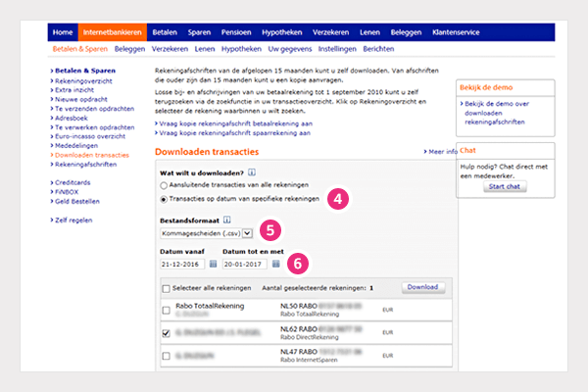Tick 'Selecteer alle rekeningen' checkbox
Viewport: 588px width, 392px height.
[167, 288]
